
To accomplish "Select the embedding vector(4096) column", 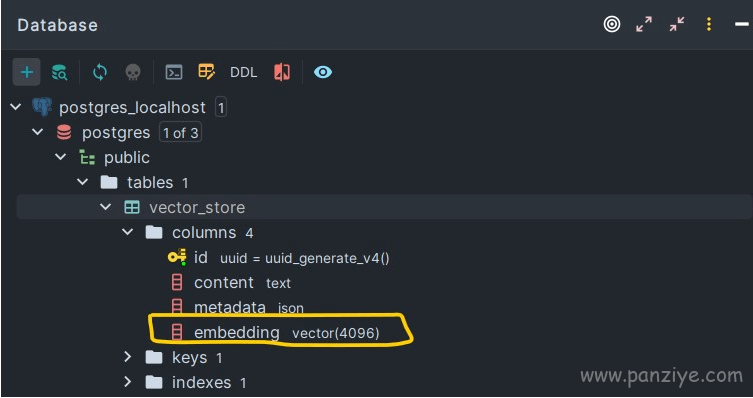I will (276, 332).
